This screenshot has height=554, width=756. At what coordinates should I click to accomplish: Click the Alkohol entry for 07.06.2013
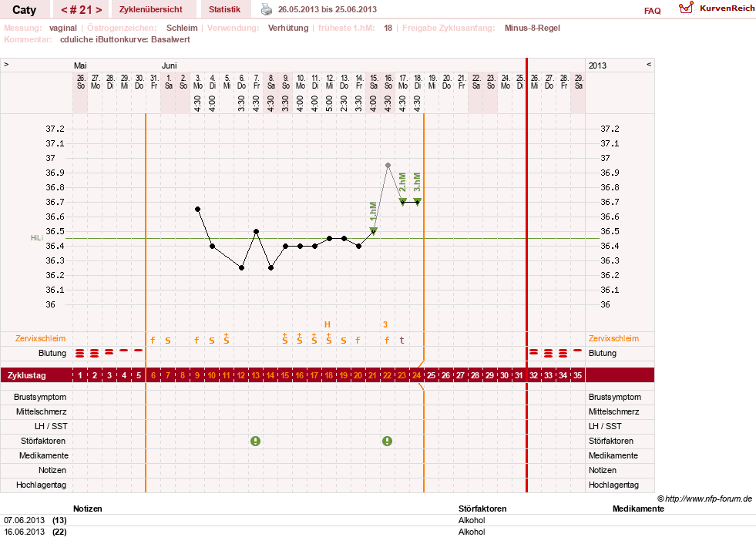pyautogui.click(x=472, y=520)
